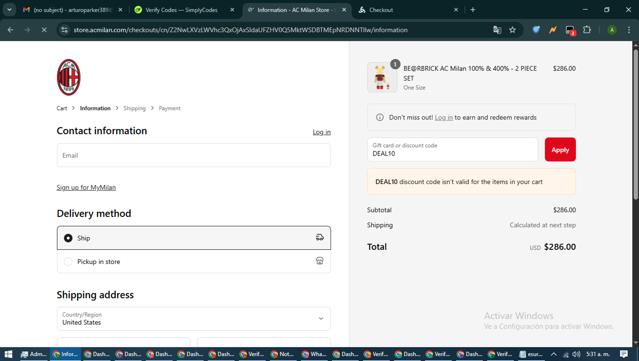Open the Chrome profile avatar menu

612,30
